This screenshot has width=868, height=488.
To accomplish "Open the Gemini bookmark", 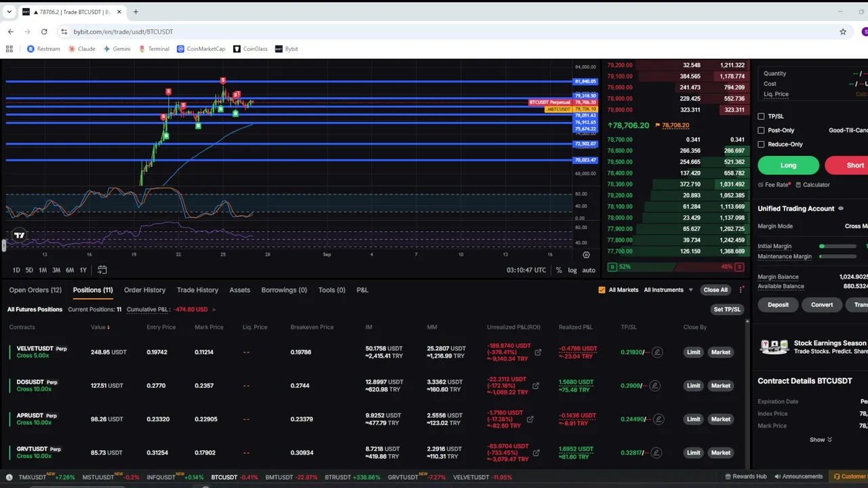I will (117, 49).
